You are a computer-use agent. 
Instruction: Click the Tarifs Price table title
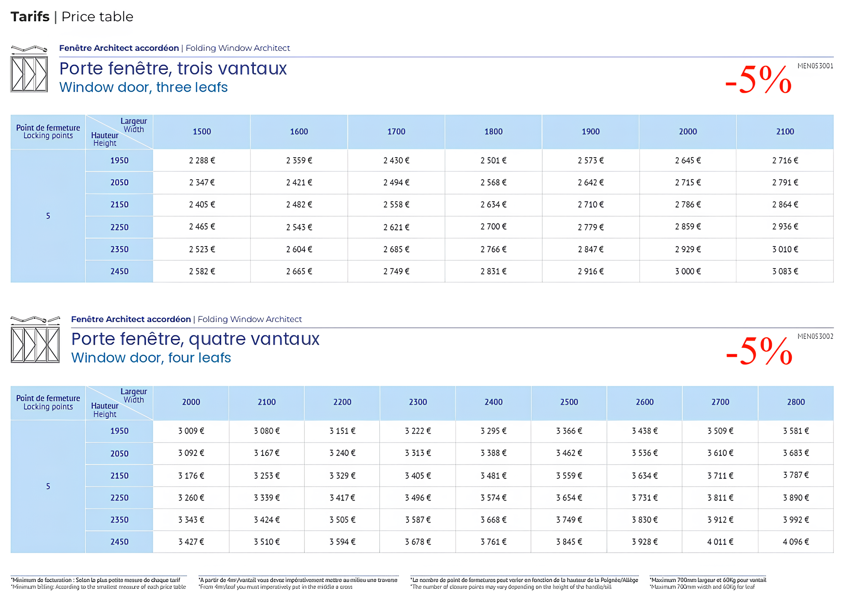tap(72, 17)
